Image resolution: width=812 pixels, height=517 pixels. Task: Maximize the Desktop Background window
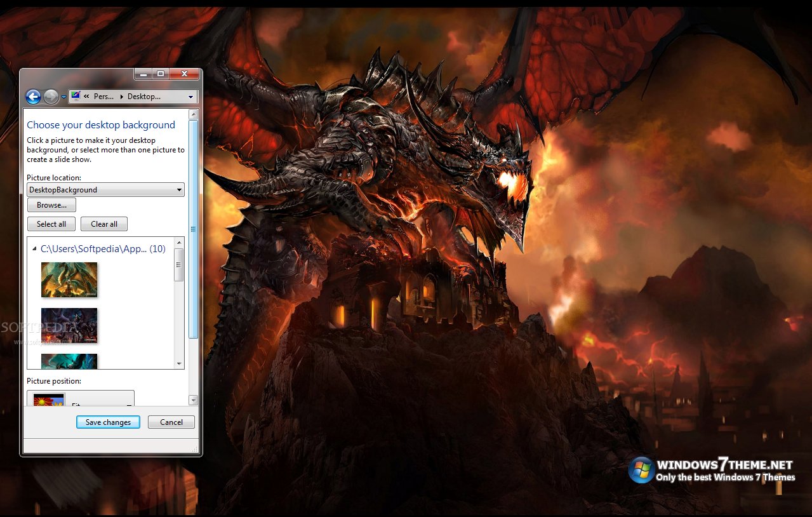click(161, 74)
